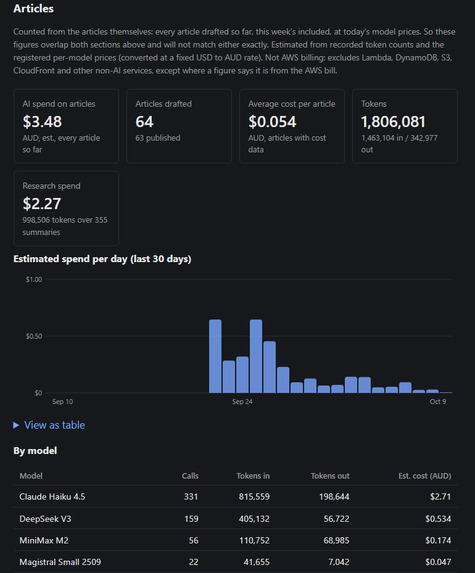
Task: Select the MiniMax M2 model row name
Action: [x=44, y=540]
